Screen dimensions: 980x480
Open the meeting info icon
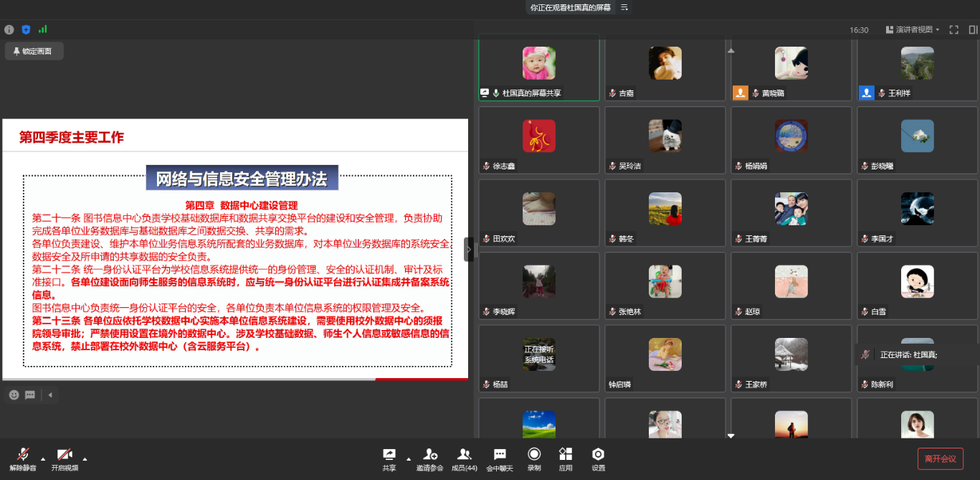[x=9, y=29]
